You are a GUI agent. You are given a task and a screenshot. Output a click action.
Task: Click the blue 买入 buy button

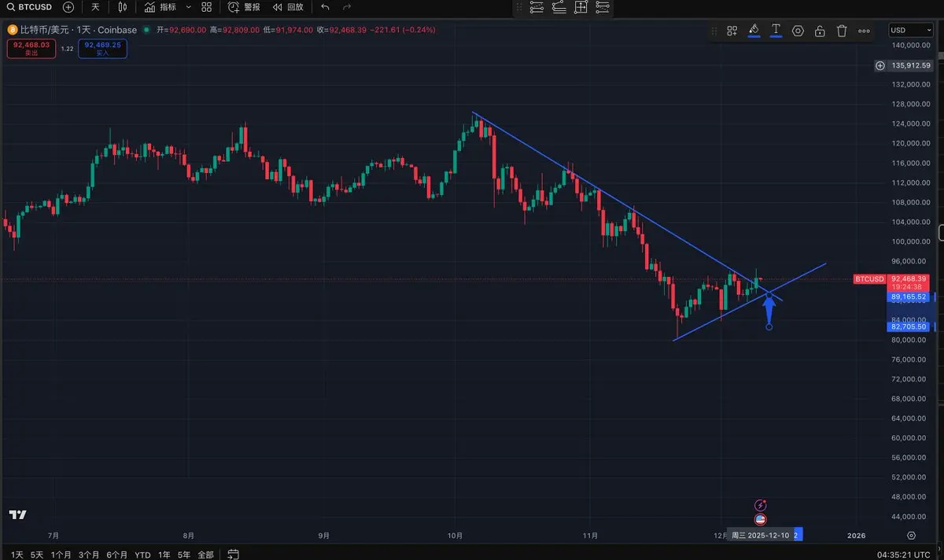click(102, 48)
